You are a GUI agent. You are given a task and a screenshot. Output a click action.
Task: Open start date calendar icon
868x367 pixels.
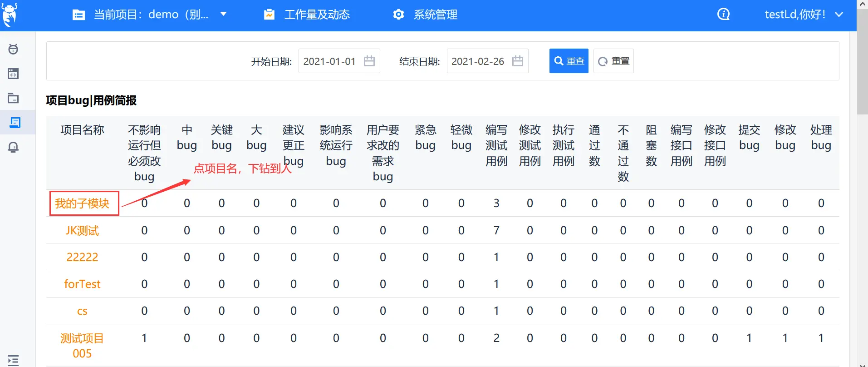(x=369, y=61)
